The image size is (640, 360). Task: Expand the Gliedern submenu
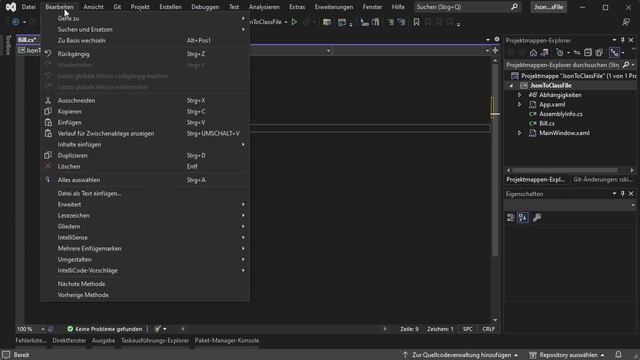145,227
